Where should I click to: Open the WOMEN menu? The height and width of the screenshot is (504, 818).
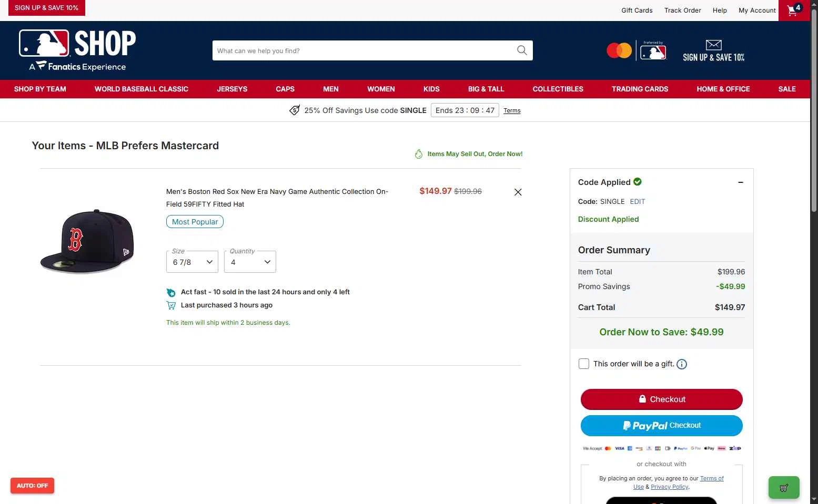click(x=381, y=89)
